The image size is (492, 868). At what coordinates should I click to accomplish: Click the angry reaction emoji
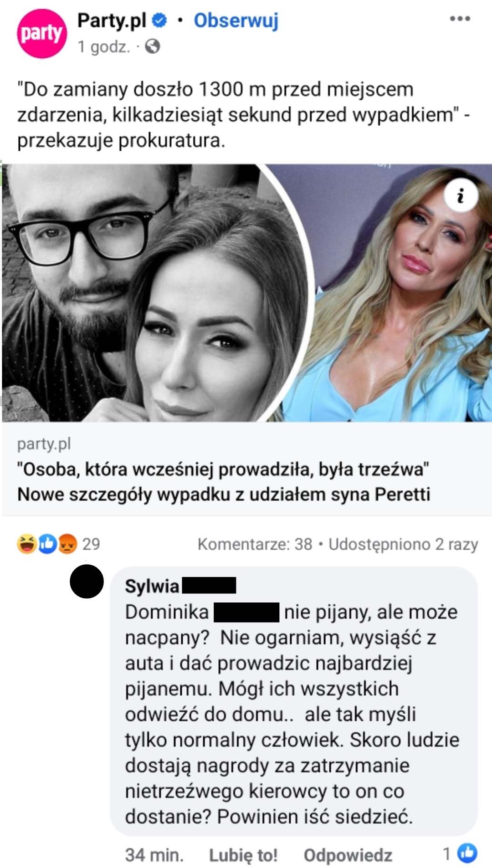click(x=67, y=544)
